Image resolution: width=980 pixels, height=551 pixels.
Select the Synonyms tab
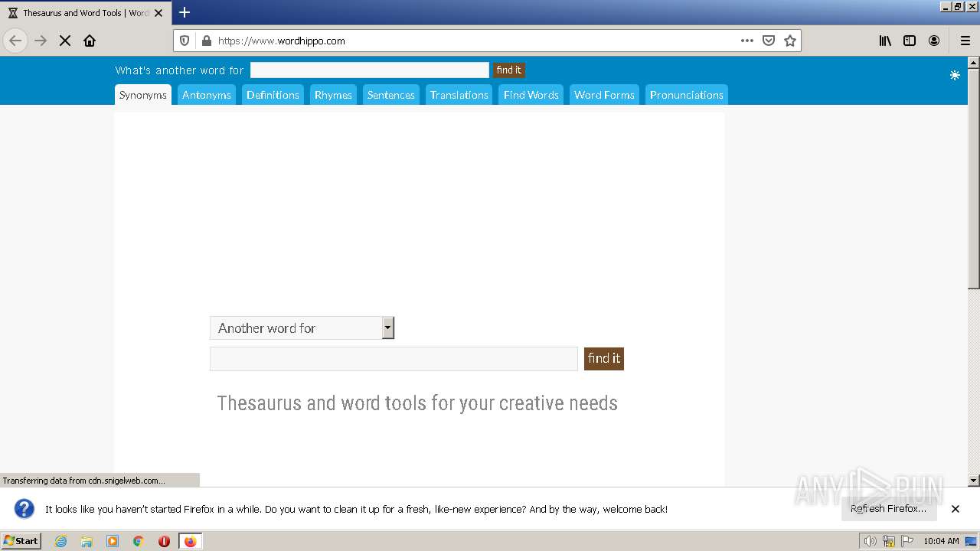point(143,95)
